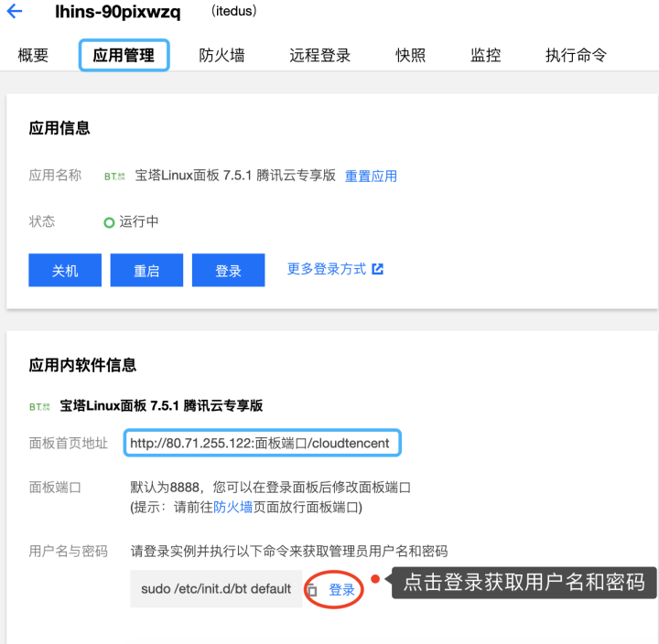
Task: Open external link icon beside 更多登录方式
Action: (x=378, y=269)
